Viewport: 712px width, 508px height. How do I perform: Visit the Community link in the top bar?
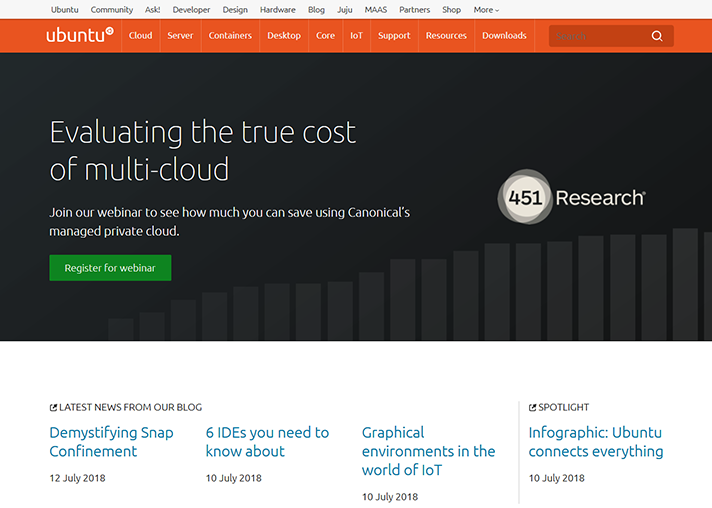click(x=112, y=10)
